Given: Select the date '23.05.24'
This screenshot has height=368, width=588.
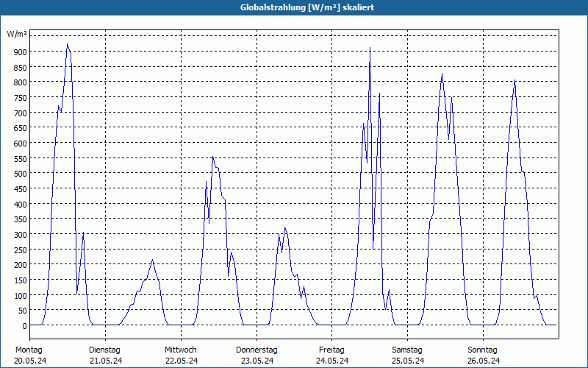Looking at the screenshot, I should click(x=257, y=361).
